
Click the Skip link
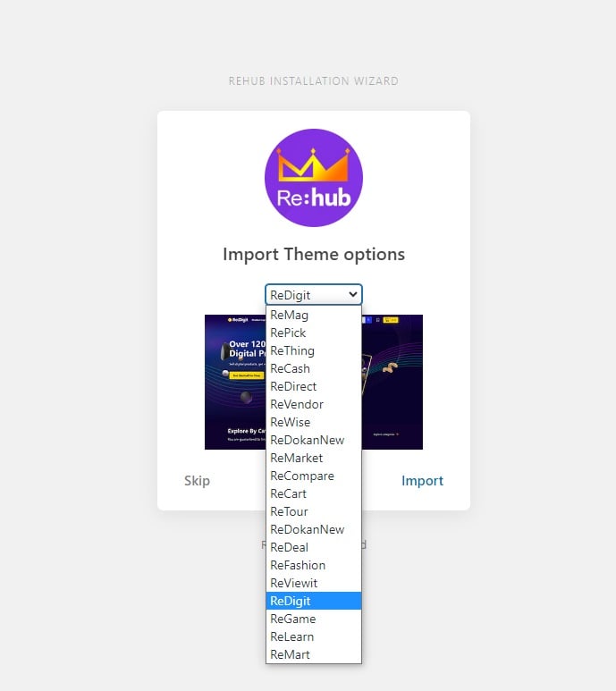click(197, 480)
